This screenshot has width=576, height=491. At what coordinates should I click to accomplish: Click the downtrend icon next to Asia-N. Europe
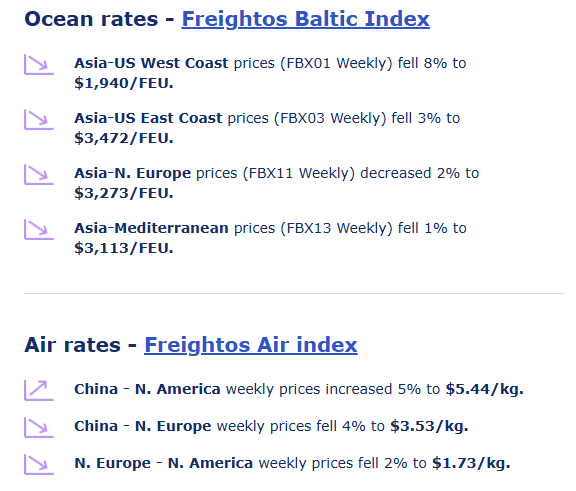click(39, 175)
